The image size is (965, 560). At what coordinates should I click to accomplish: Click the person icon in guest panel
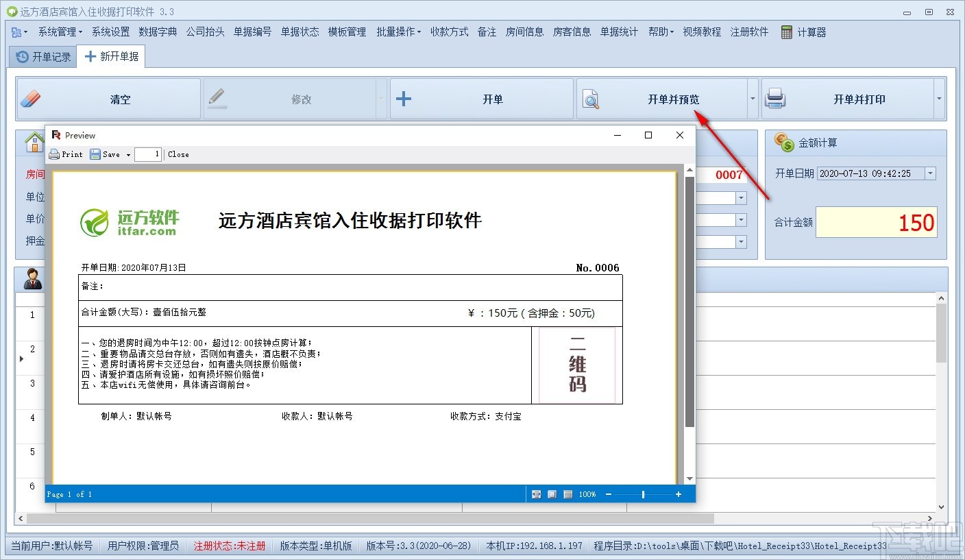coord(33,279)
